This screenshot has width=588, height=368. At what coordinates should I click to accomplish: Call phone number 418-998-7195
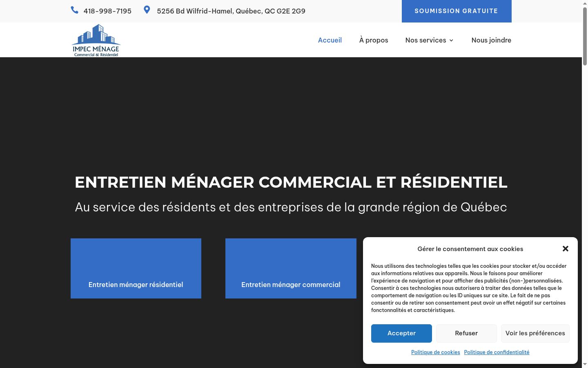pyautogui.click(x=107, y=11)
